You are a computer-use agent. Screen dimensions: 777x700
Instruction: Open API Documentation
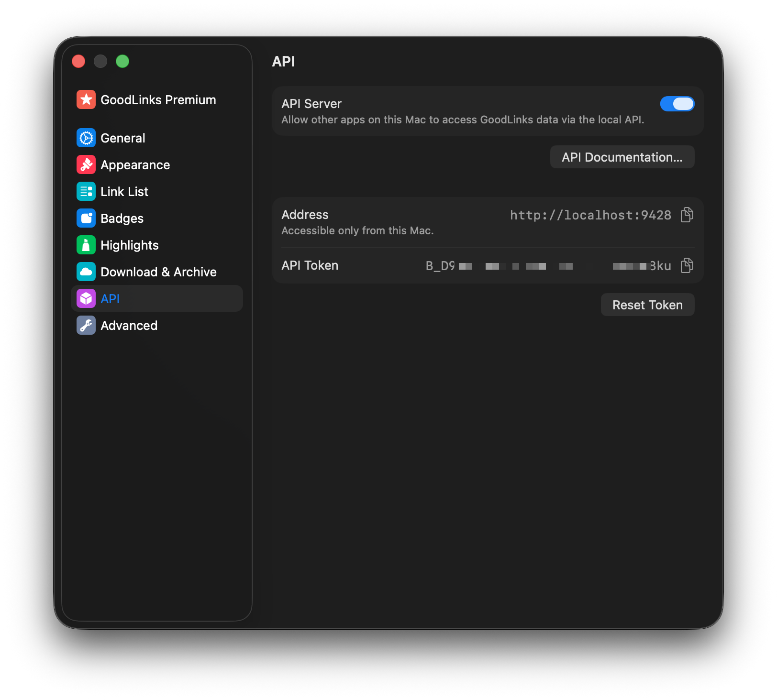[622, 157]
